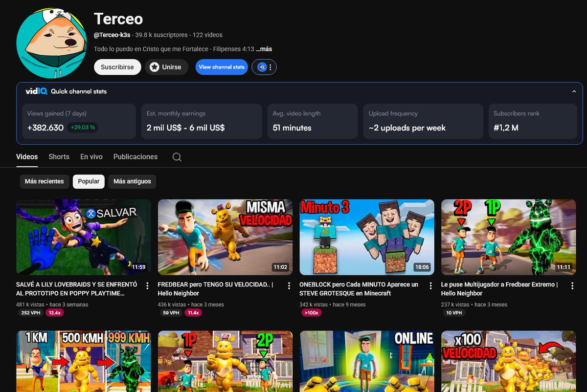Click the 10 VPH badge
This screenshot has height=392, width=587.
(x=454, y=313)
